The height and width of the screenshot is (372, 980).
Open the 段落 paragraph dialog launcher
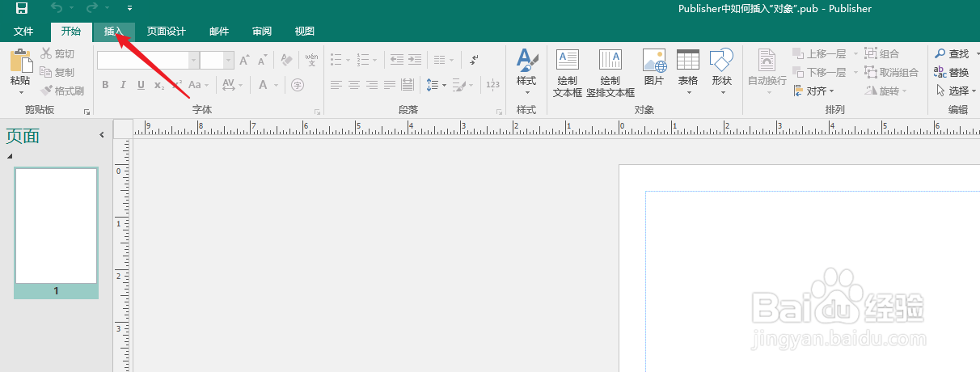pos(499,111)
